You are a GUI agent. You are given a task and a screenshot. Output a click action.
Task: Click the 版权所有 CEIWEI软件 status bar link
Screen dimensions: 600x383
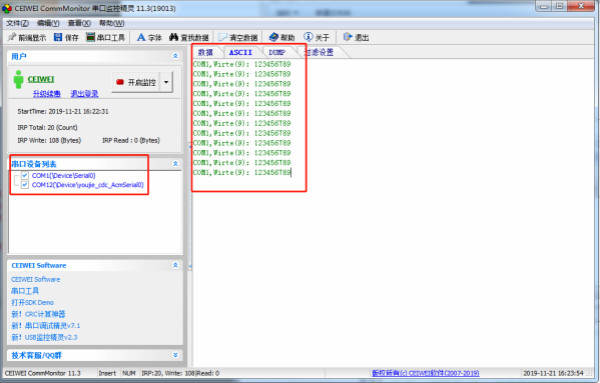click(x=426, y=373)
